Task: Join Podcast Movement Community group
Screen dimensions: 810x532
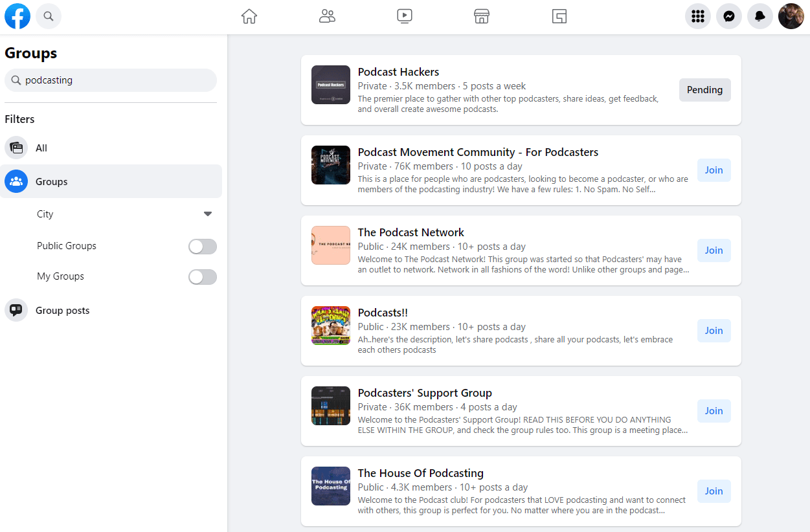Action: pyautogui.click(x=714, y=170)
